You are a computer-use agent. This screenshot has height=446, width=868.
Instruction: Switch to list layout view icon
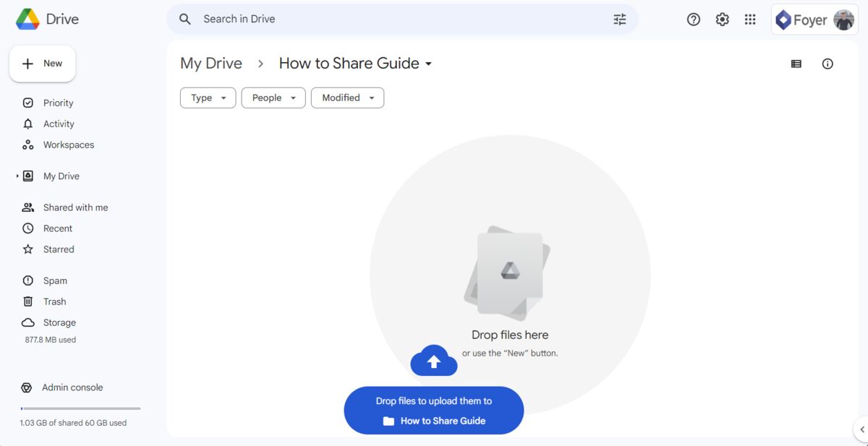tap(796, 64)
